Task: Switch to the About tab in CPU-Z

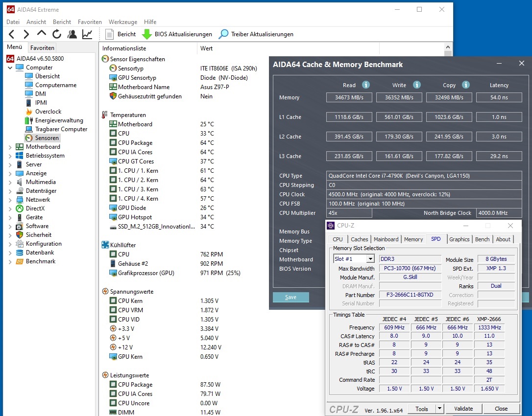Action: point(503,239)
